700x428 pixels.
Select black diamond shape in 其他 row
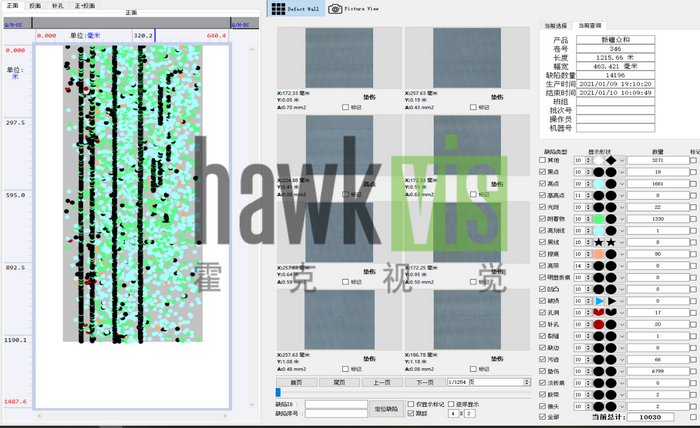(x=611, y=160)
